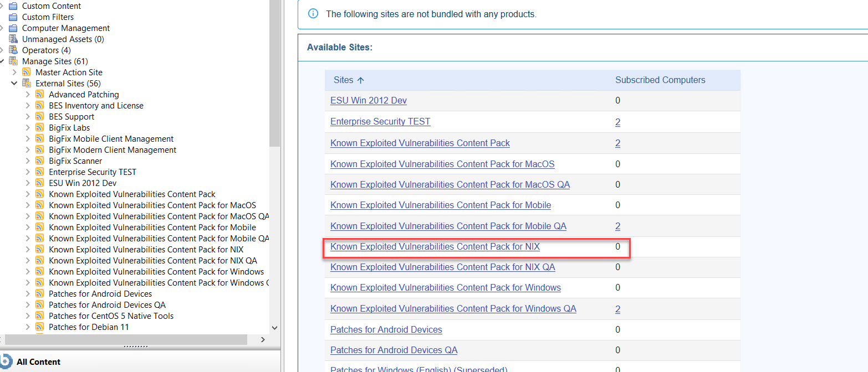
Task: Click the BigFix Labs site feed icon
Action: [39, 127]
